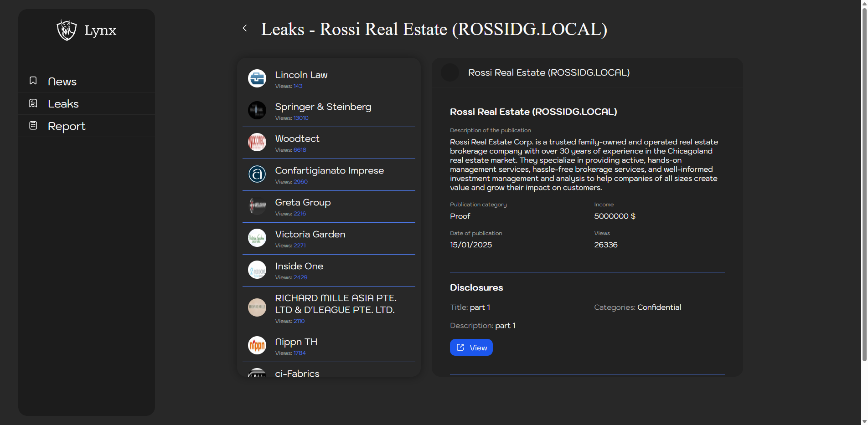This screenshot has width=868, height=425.
Task: Click the Nippn TH orange logo
Action: point(257,345)
